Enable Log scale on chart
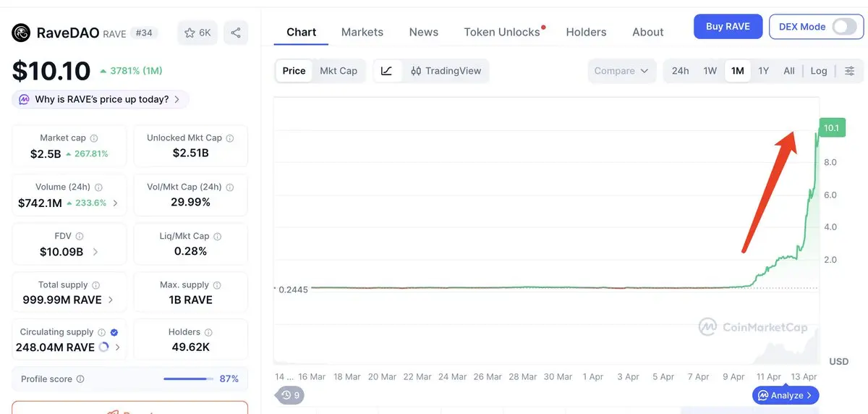 (819, 71)
